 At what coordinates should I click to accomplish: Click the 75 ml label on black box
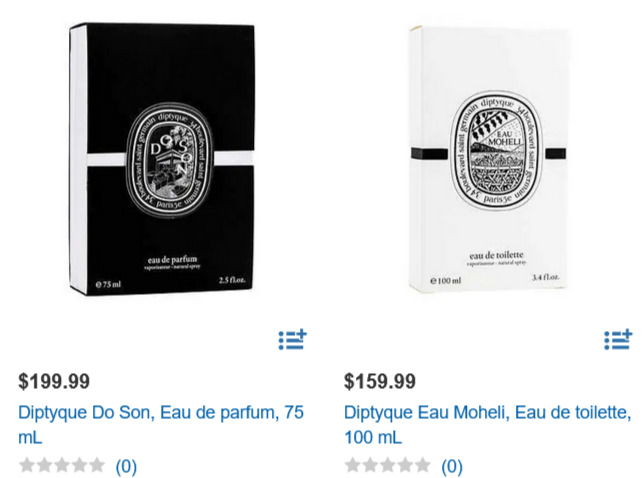point(108,284)
